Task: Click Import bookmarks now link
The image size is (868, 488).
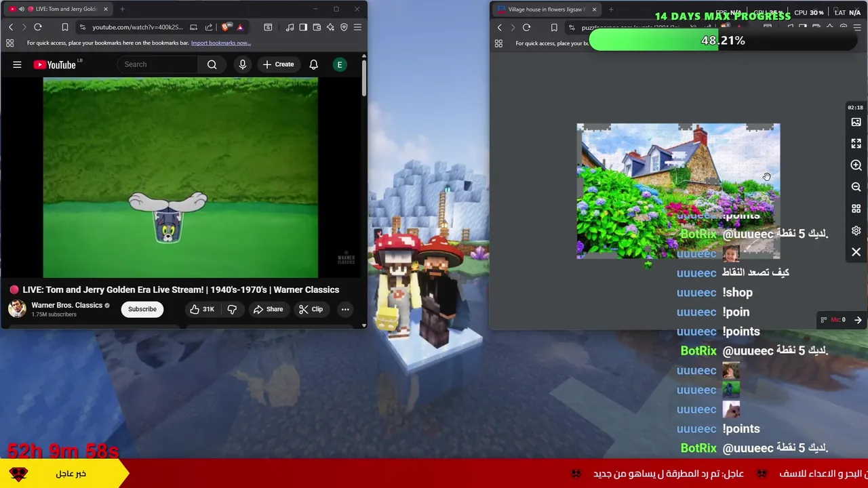Action: point(220,43)
